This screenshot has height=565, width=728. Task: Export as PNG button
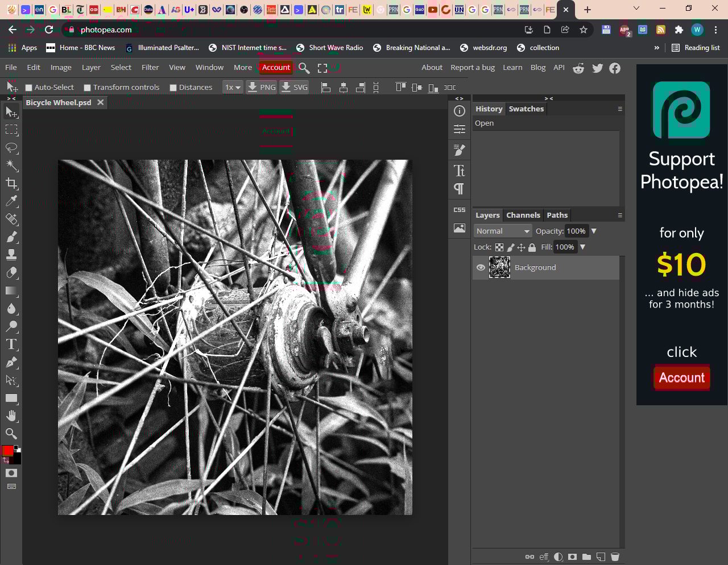tap(262, 88)
